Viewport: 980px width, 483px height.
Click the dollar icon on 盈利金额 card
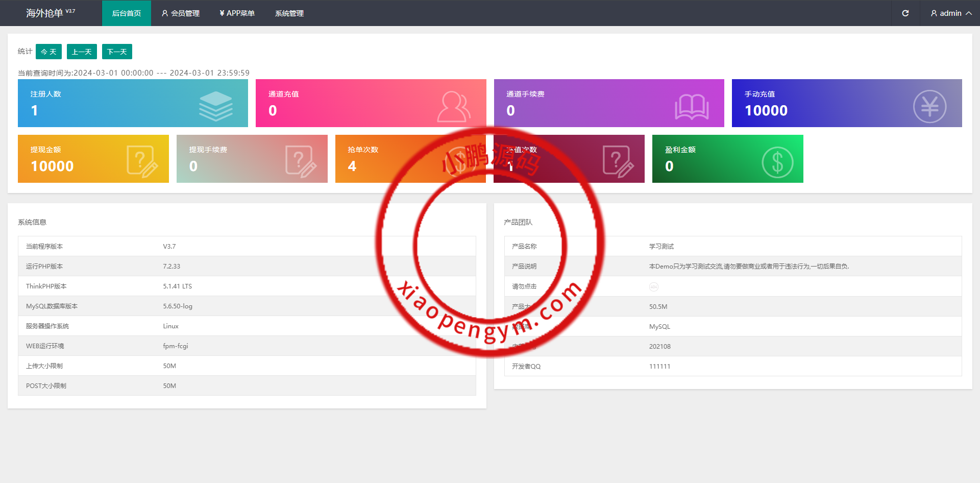click(777, 162)
